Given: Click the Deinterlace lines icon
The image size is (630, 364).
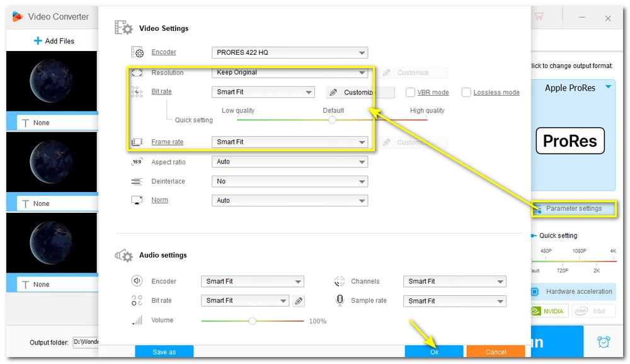Looking at the screenshot, I should click(137, 181).
